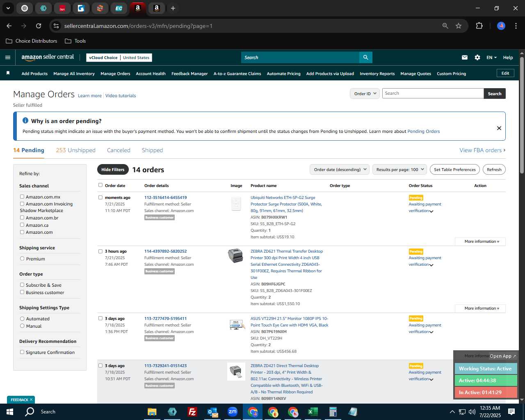
Task: Expand More information for Ubiquiti order
Action: [480, 242]
